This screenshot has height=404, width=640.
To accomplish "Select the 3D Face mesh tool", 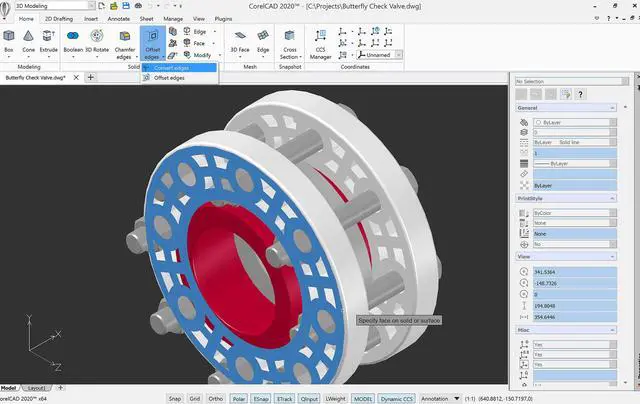I will click(240, 42).
